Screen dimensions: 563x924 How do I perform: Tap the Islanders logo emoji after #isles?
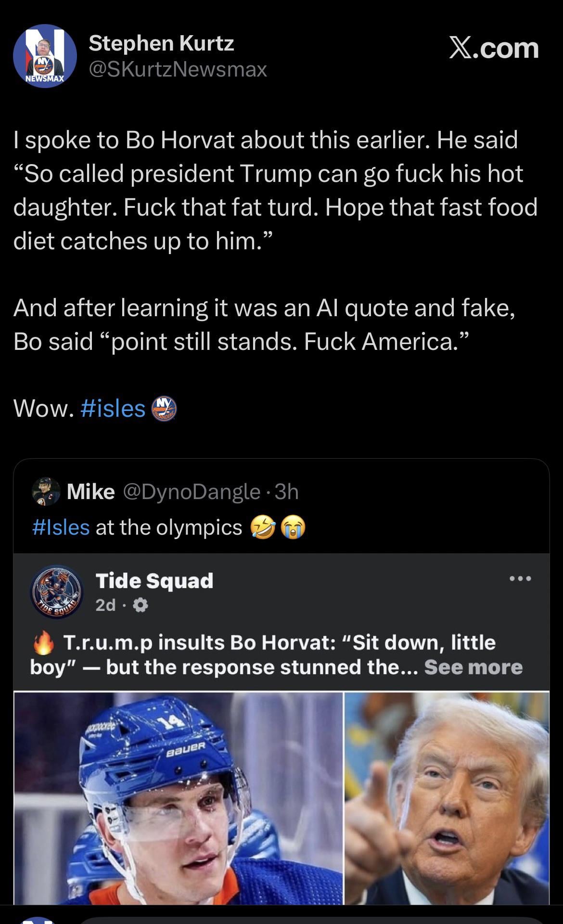[164, 409]
